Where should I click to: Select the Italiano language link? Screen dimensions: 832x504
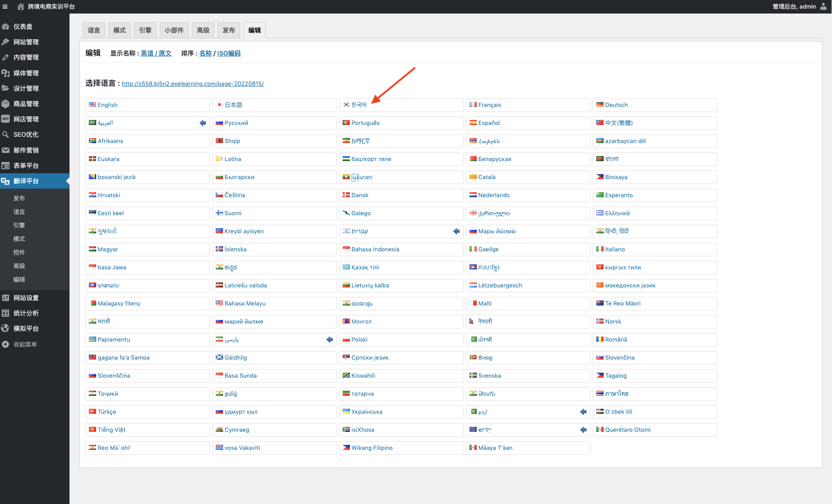(615, 250)
